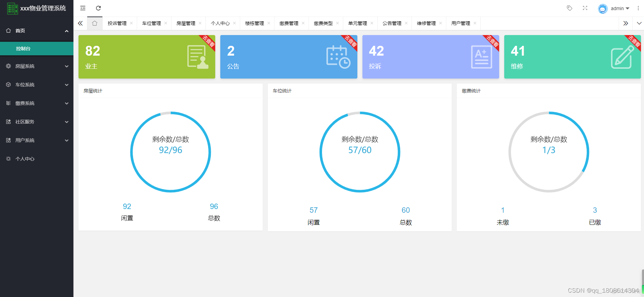The image size is (644, 297).
Task: Expand the 缴费系统 sidebar menu
Action: click(x=37, y=103)
